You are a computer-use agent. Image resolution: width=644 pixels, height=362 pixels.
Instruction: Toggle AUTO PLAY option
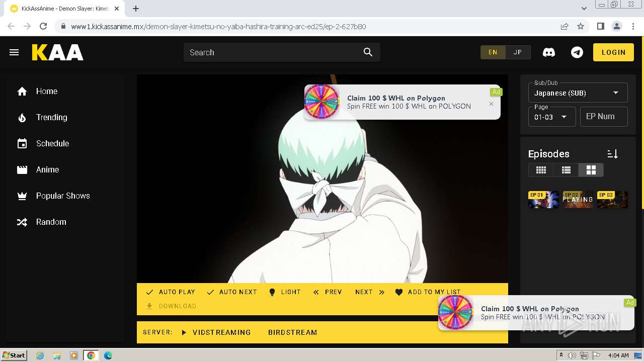pos(170,292)
